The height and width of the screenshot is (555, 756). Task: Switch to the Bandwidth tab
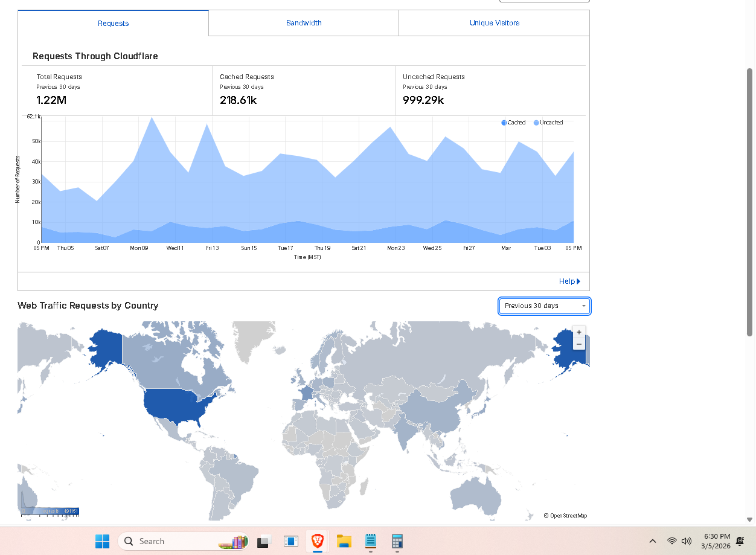click(304, 23)
